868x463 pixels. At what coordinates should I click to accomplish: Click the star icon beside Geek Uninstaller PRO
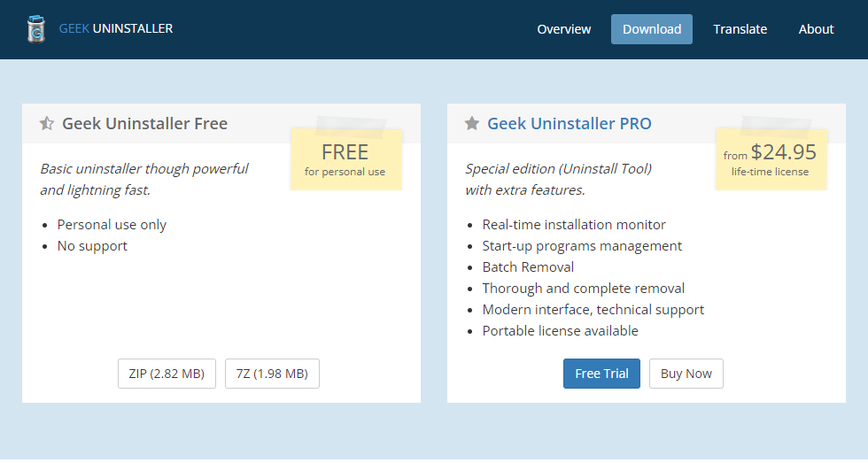point(471,123)
